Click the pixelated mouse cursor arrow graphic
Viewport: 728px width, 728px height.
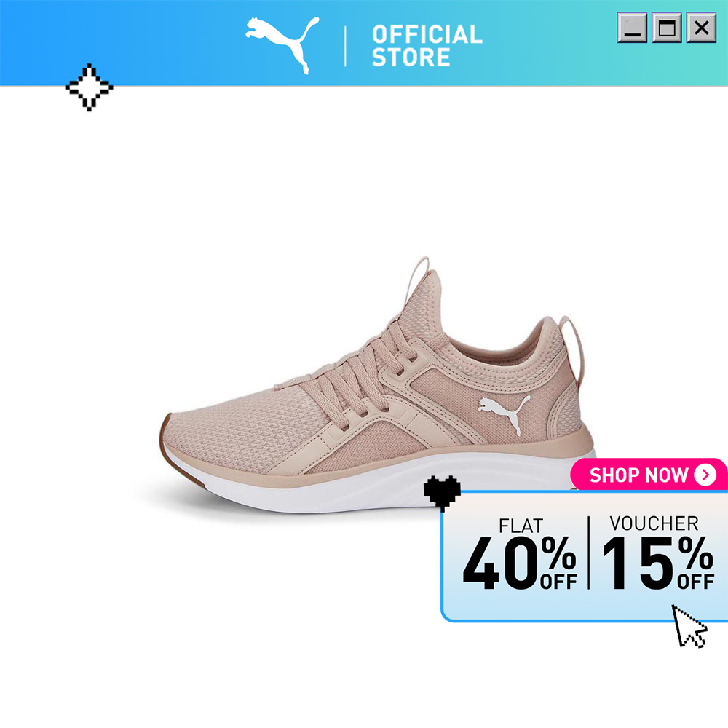click(689, 626)
